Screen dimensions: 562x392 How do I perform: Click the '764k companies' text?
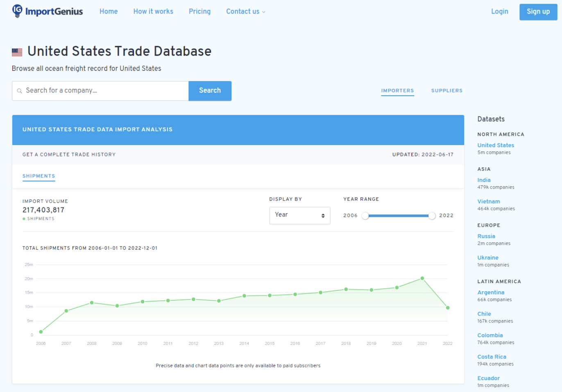[496, 343]
